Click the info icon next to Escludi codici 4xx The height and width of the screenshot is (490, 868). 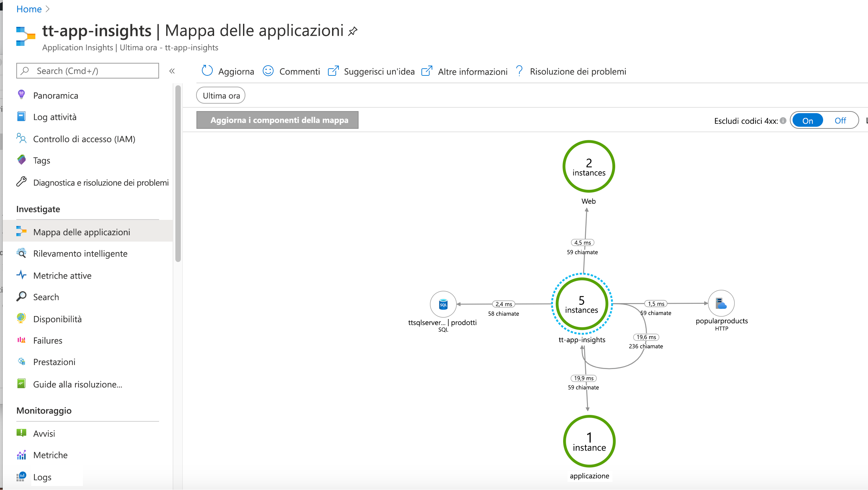[x=783, y=121]
